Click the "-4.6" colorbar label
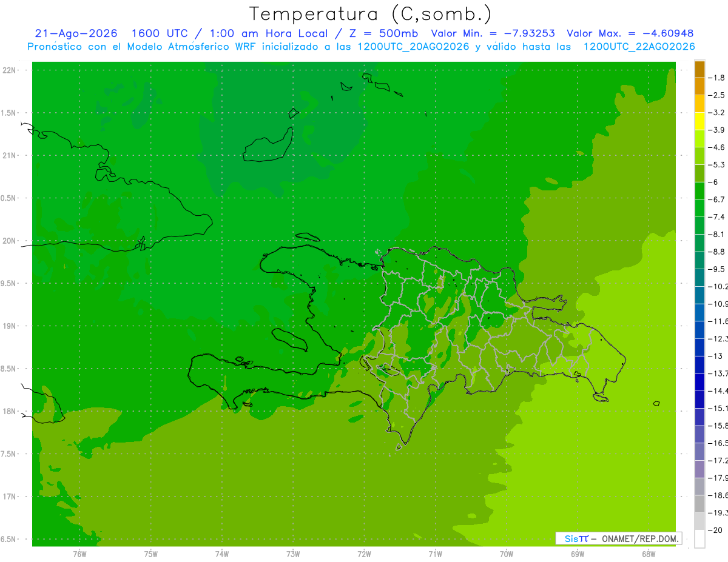This screenshot has width=728, height=562. pyautogui.click(x=716, y=147)
